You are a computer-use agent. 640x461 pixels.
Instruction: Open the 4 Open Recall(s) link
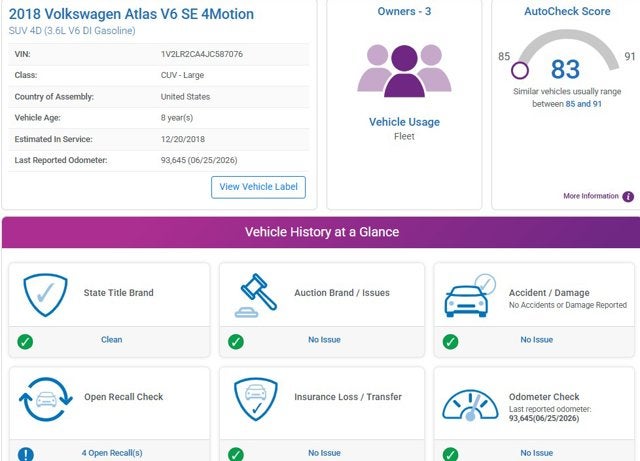tap(112, 453)
